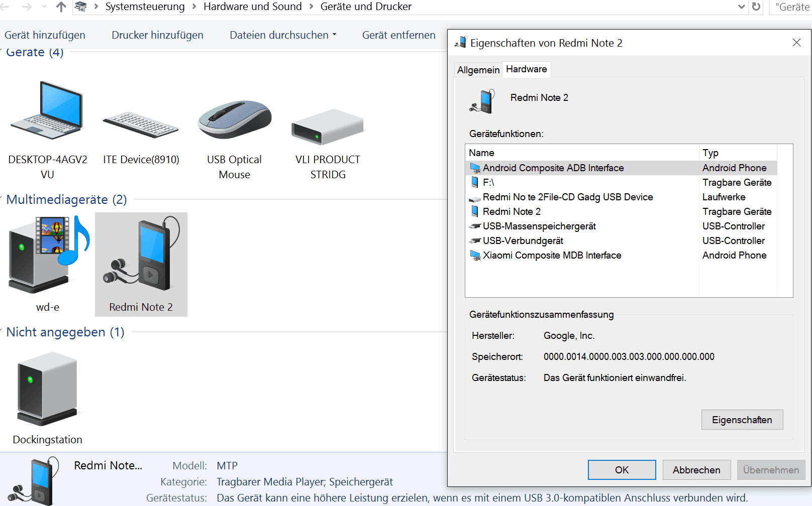Click the up-arrow navigation icon in the address bar

(61, 7)
